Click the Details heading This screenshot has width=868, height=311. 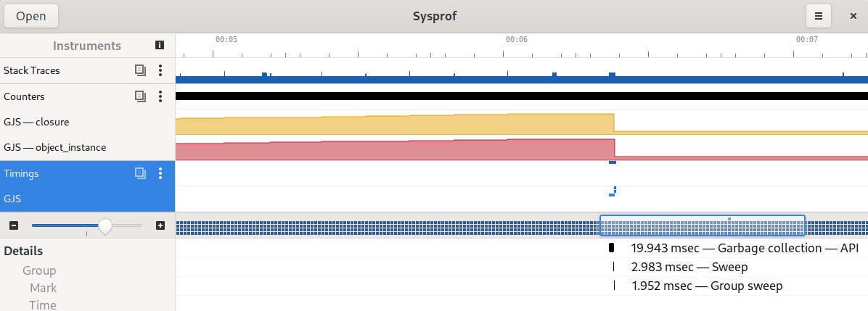coord(23,252)
